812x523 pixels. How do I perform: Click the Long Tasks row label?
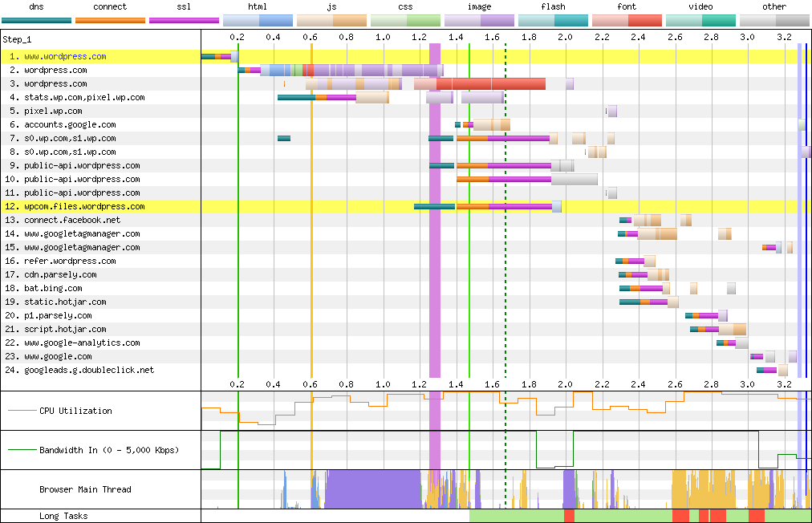point(63,516)
